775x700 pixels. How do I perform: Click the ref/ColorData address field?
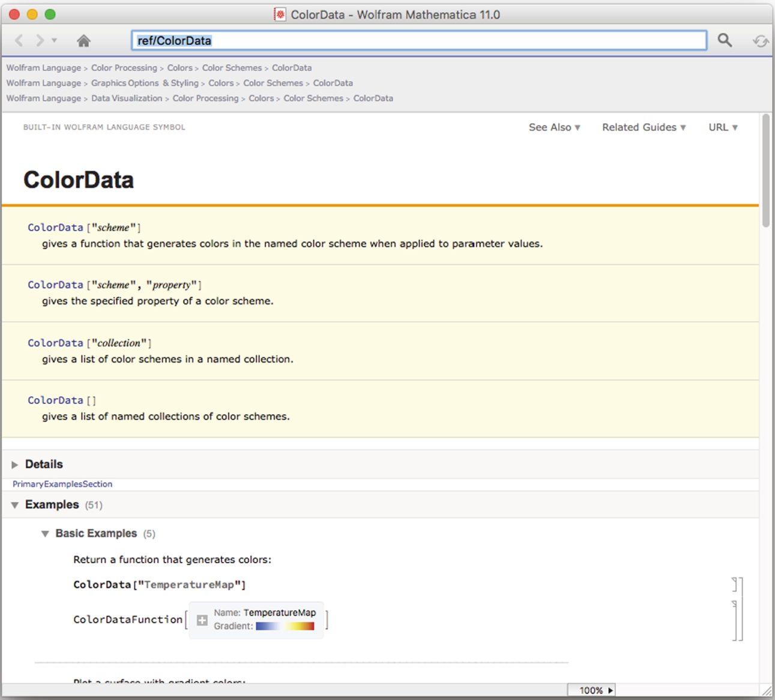(419, 40)
